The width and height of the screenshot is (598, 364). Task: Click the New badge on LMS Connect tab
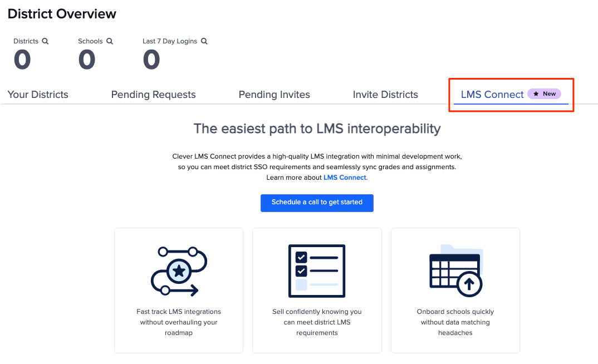point(544,94)
